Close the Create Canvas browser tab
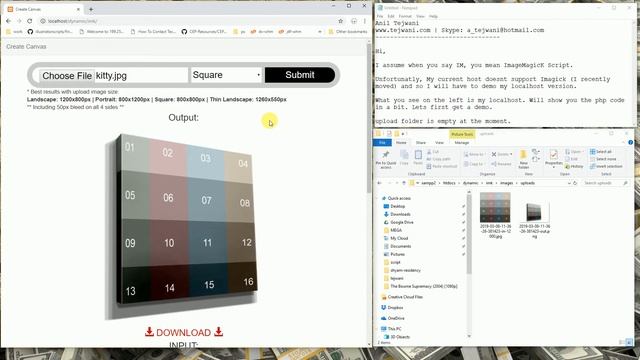This screenshot has height=360, width=640. click(78, 9)
